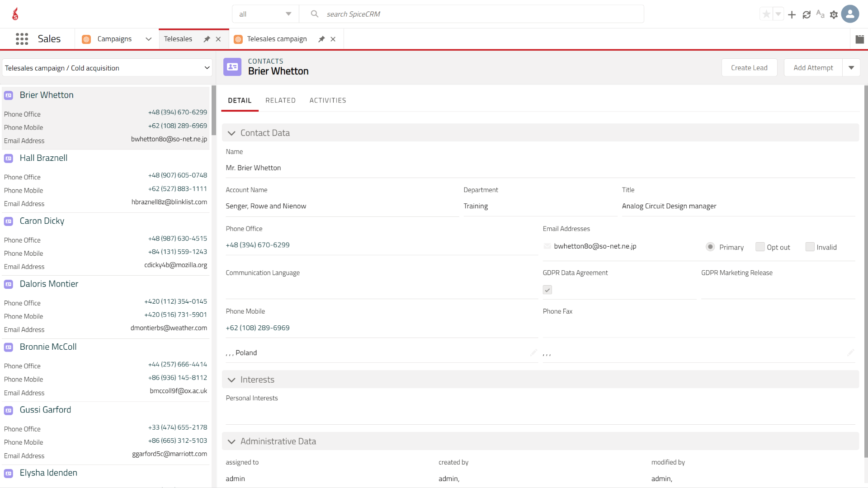This screenshot has height=488, width=868.
Task: Click contact icon beside Gussi Garford
Action: [x=9, y=410]
